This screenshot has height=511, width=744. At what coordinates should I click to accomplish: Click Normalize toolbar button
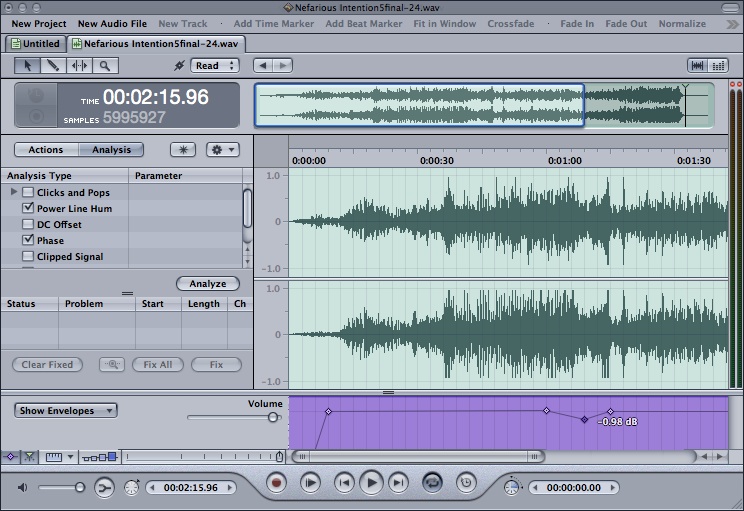[x=682, y=24]
